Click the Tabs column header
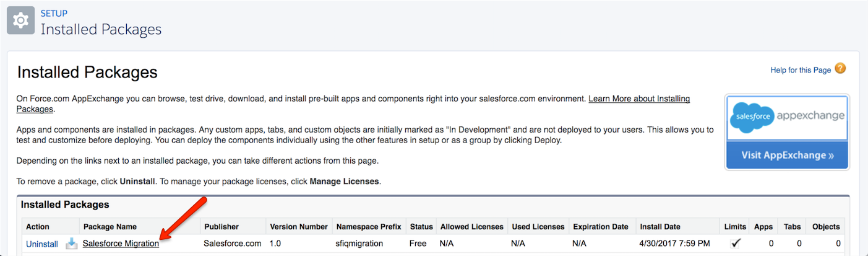 click(792, 226)
